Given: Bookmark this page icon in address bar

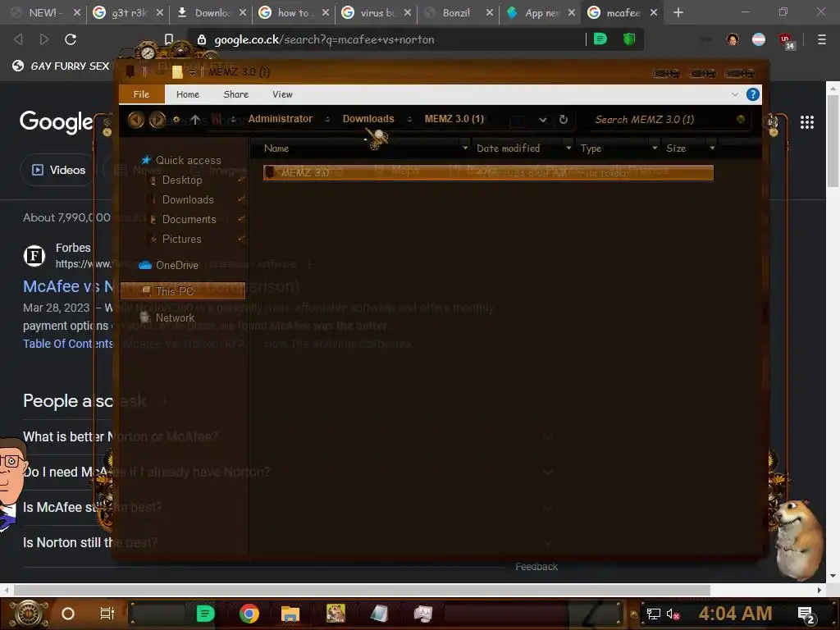Looking at the screenshot, I should (x=169, y=39).
